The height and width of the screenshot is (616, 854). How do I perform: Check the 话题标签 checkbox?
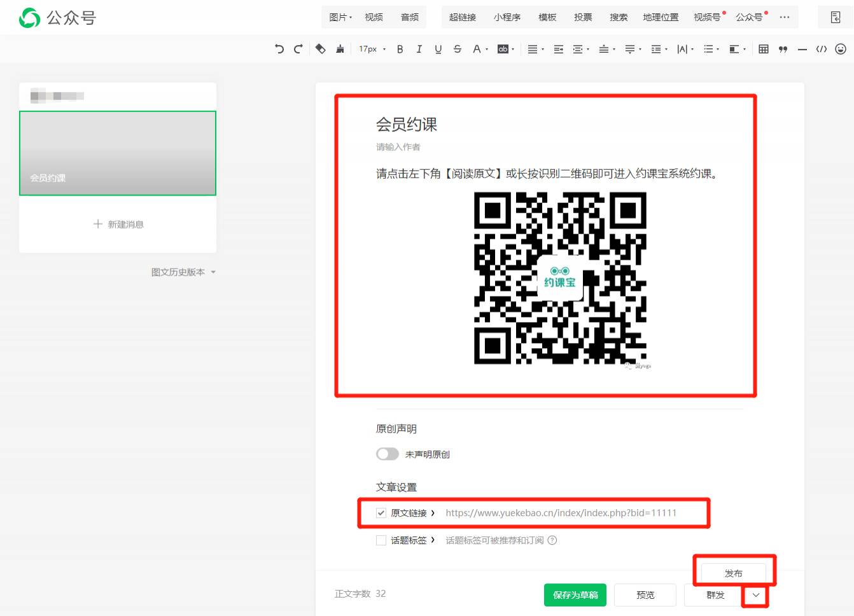pyautogui.click(x=381, y=540)
